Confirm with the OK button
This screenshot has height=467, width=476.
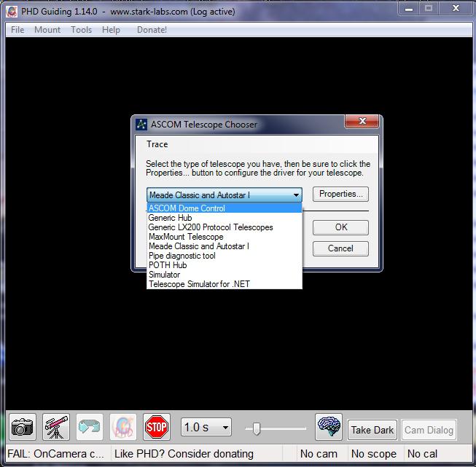pyautogui.click(x=340, y=227)
